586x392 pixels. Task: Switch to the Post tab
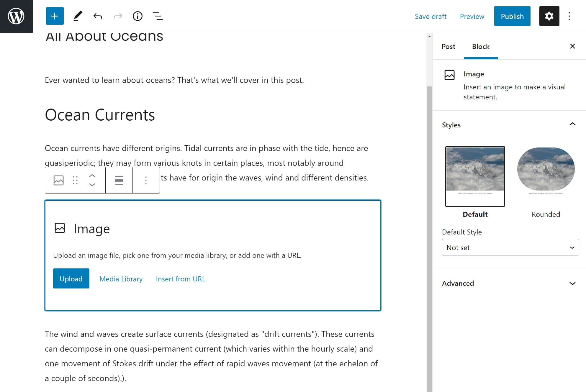448,47
